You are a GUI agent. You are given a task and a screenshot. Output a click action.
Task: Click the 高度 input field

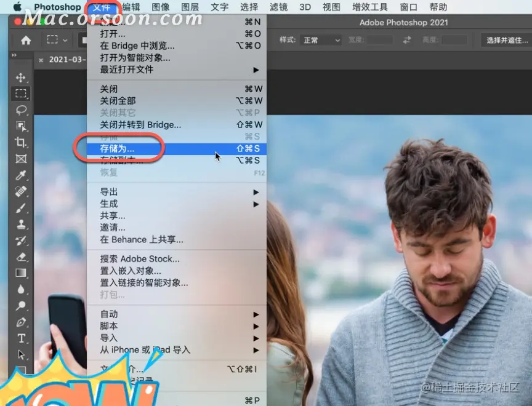coord(454,40)
